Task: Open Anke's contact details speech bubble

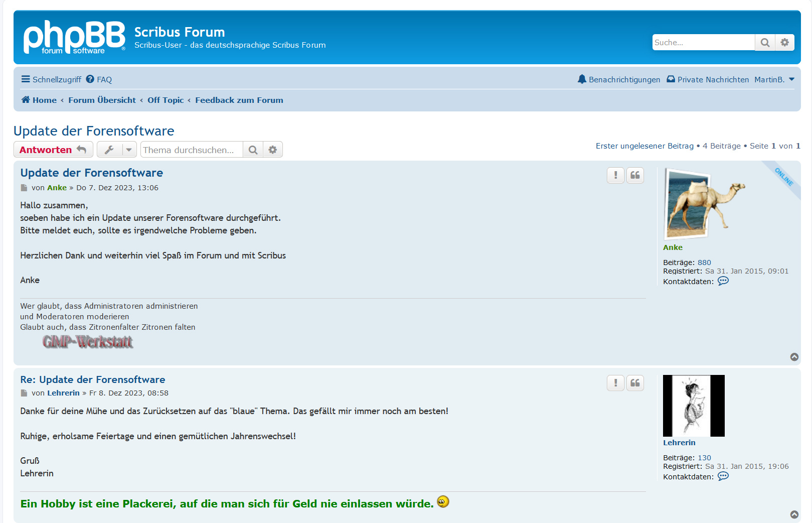Action: [723, 281]
